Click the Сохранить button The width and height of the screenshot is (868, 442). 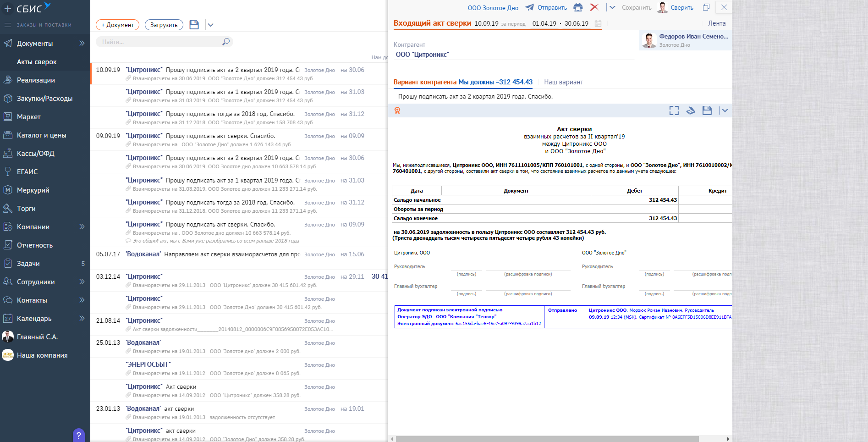[637, 7]
